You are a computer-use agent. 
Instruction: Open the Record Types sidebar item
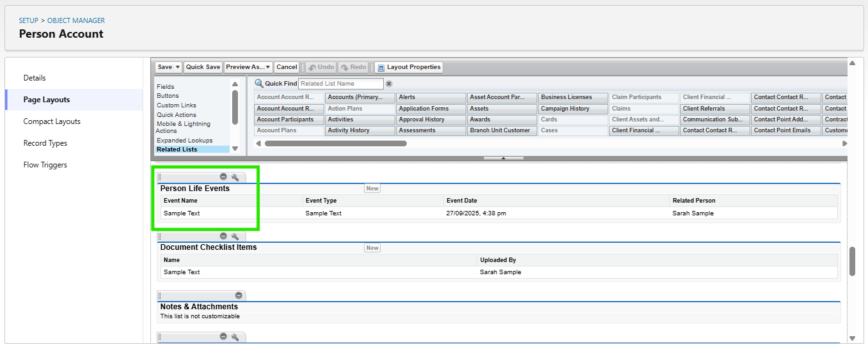click(x=45, y=143)
